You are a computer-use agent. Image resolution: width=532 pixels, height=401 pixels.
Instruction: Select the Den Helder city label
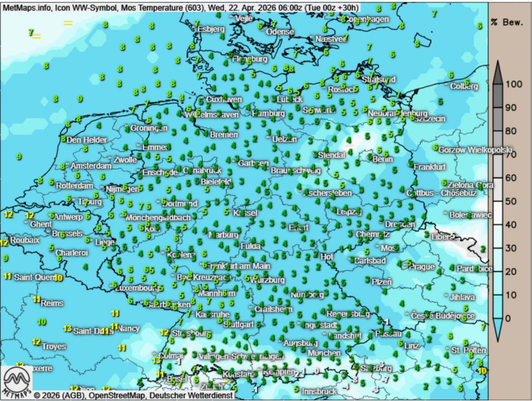point(86,140)
